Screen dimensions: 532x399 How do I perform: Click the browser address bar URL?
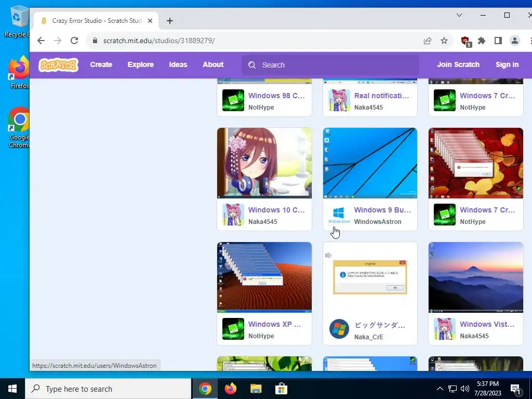click(159, 41)
